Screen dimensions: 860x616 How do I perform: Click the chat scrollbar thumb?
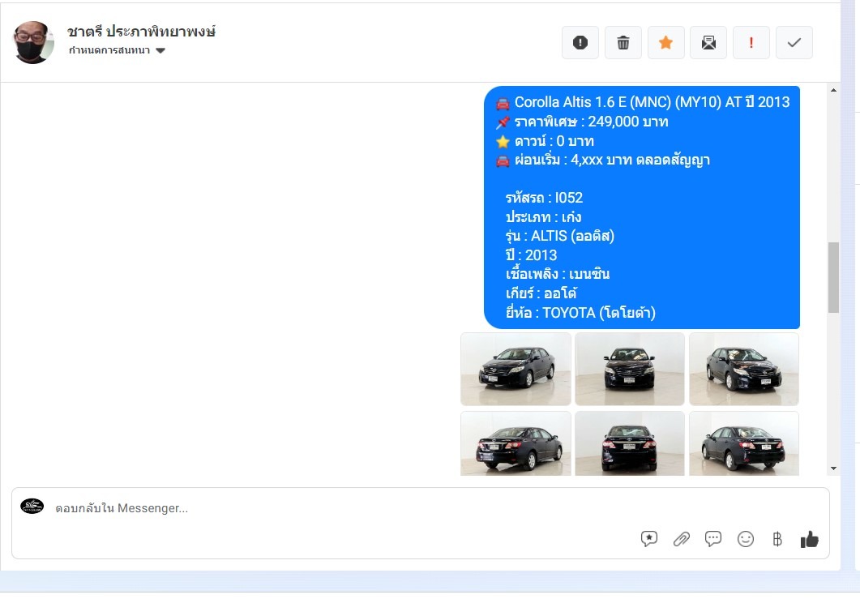click(834, 277)
